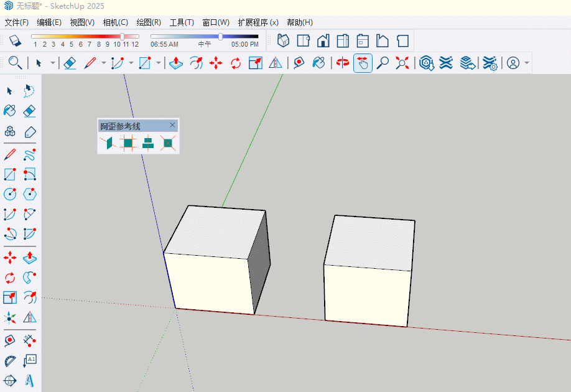Click the Search magnifier button
571x392 pixels.
point(15,63)
